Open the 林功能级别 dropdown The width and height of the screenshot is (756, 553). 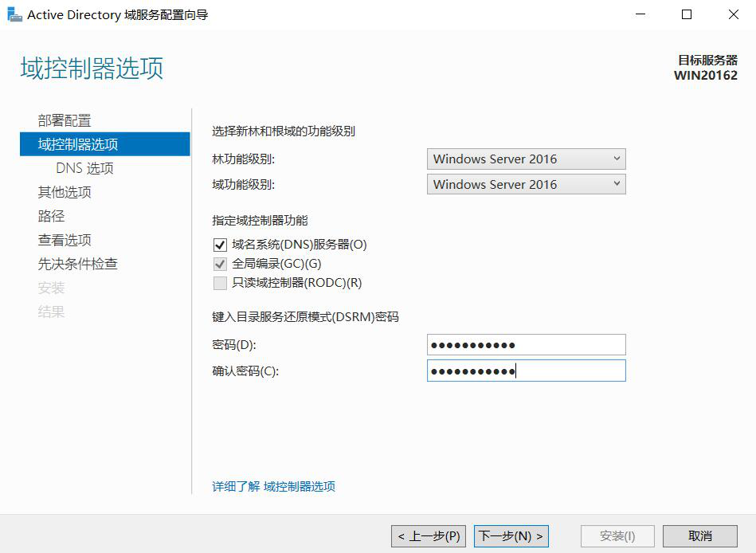click(526, 159)
